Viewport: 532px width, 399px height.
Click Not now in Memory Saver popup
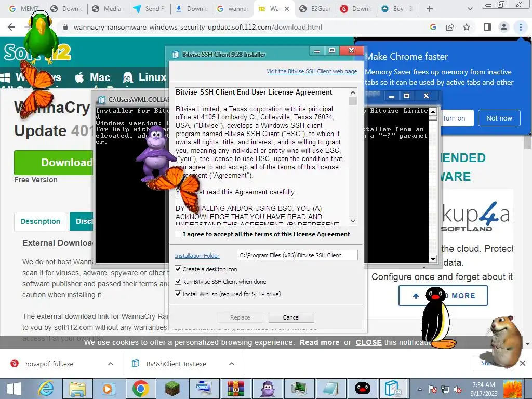coord(499,118)
